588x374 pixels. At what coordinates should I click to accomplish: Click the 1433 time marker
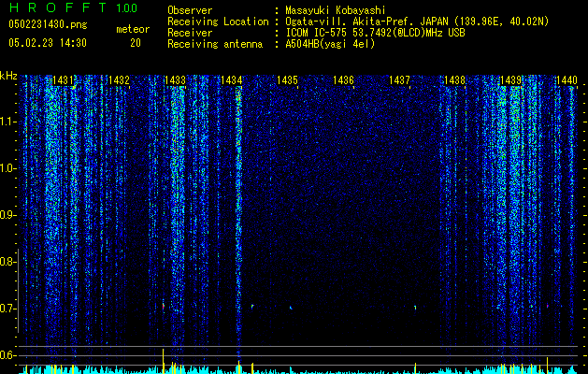tap(175, 80)
